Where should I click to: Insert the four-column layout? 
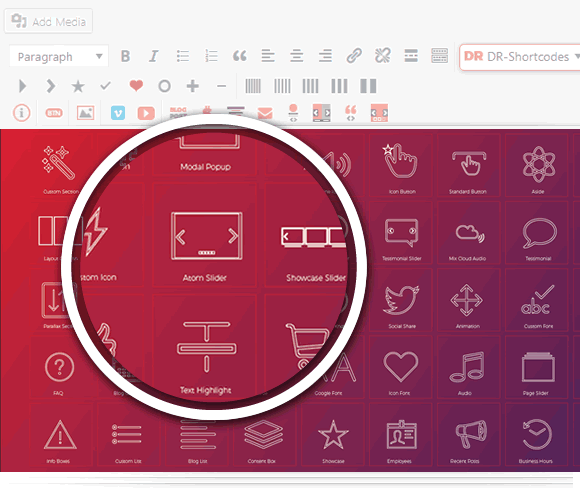pyautogui.click(x=310, y=86)
